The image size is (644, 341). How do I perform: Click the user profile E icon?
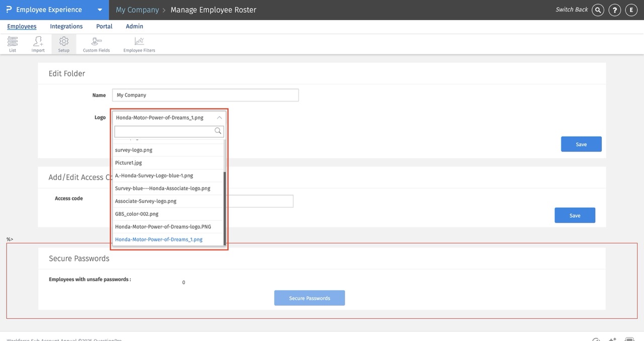pos(631,10)
